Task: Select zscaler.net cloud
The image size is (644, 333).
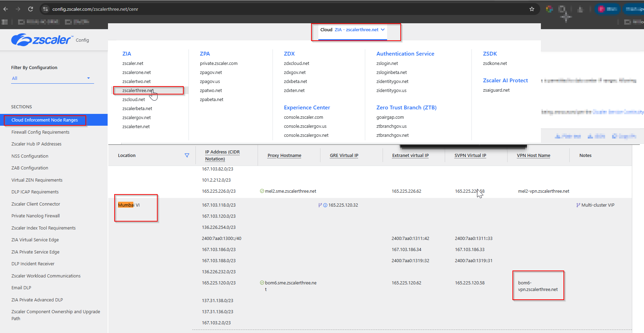Action: point(133,63)
